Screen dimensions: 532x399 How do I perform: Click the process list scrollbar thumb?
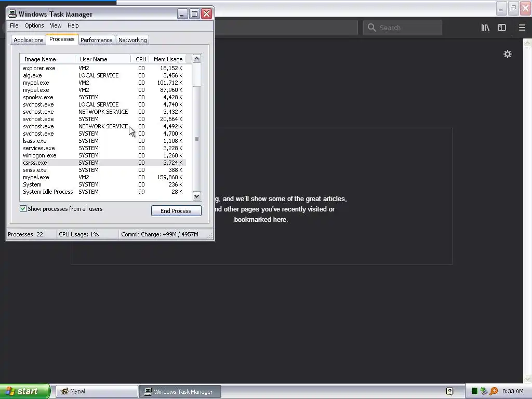tap(197, 139)
